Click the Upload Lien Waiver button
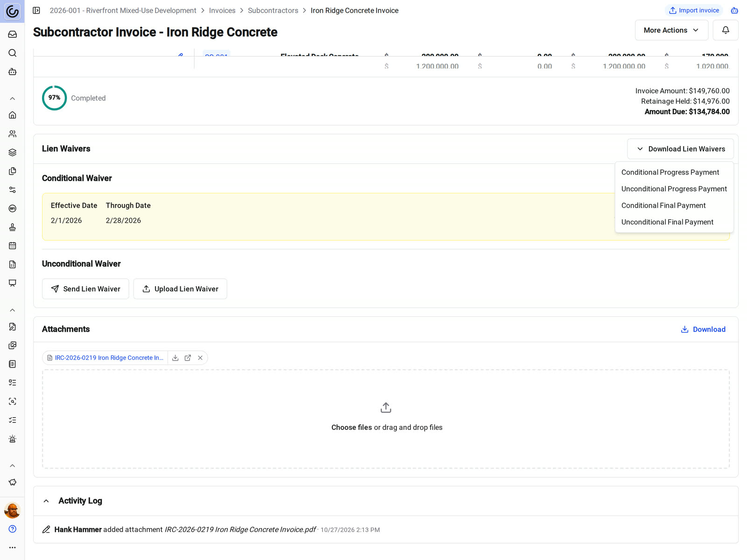 coord(180,289)
